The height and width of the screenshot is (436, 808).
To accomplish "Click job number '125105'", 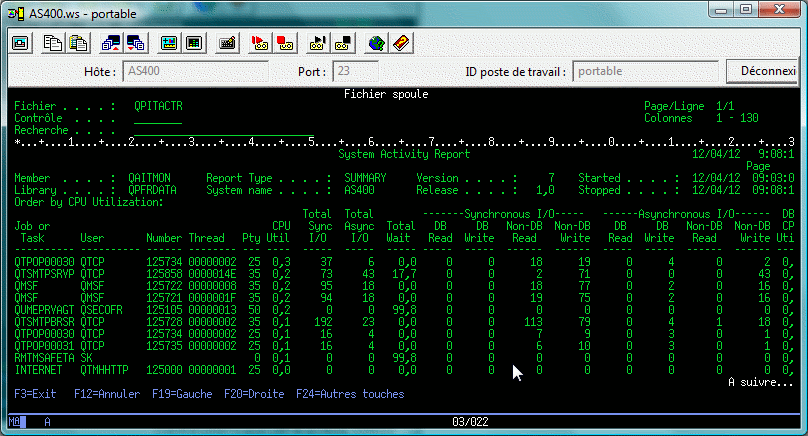I will [164, 310].
